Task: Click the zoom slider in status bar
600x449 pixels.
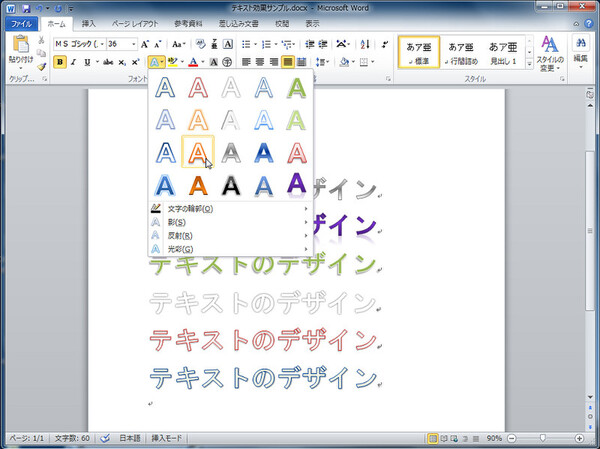Action: point(543,439)
